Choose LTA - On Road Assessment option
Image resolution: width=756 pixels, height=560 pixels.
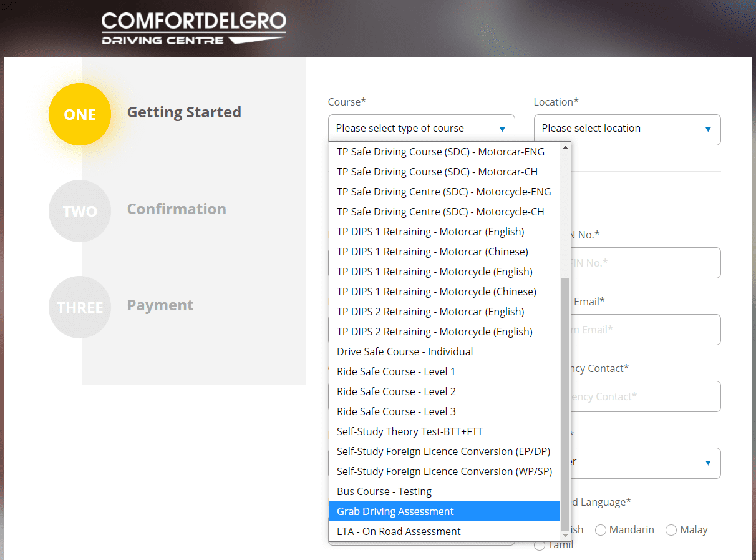(x=444, y=531)
